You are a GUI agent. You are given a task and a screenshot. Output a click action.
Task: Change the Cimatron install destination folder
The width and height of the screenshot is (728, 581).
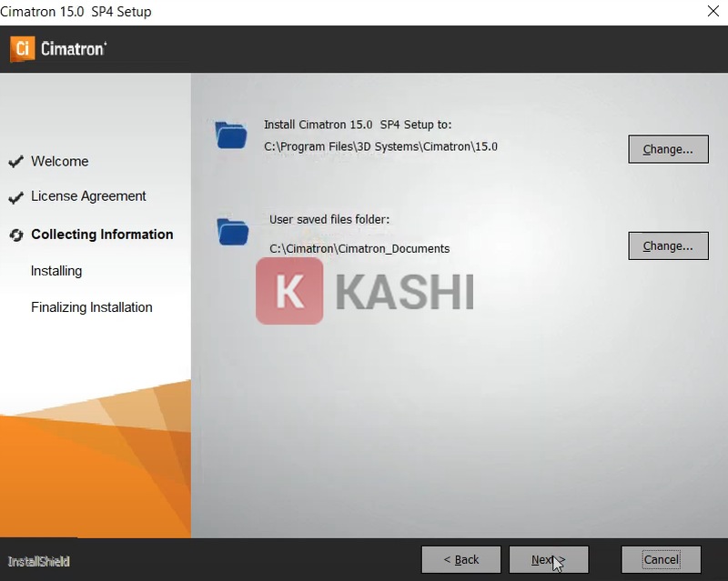668,149
